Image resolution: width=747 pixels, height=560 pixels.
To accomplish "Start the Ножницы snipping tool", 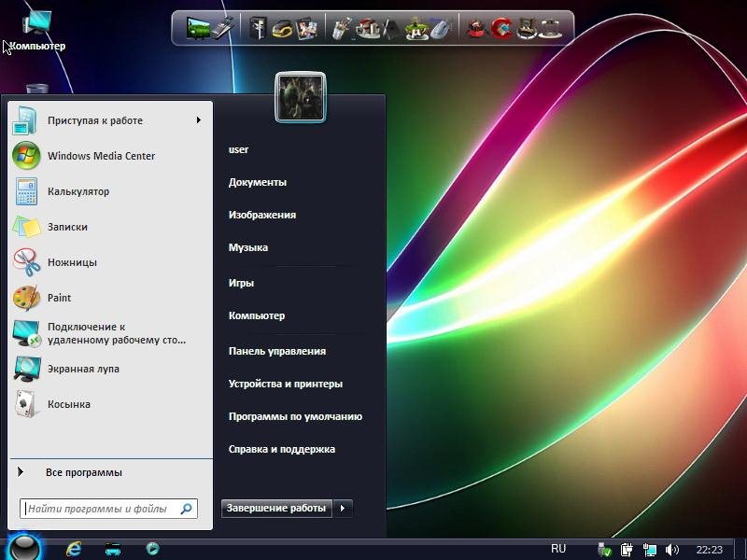I will click(72, 262).
